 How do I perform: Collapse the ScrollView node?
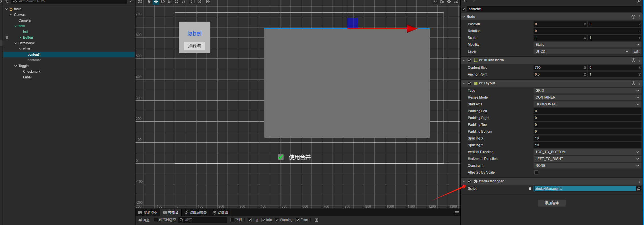16,43
